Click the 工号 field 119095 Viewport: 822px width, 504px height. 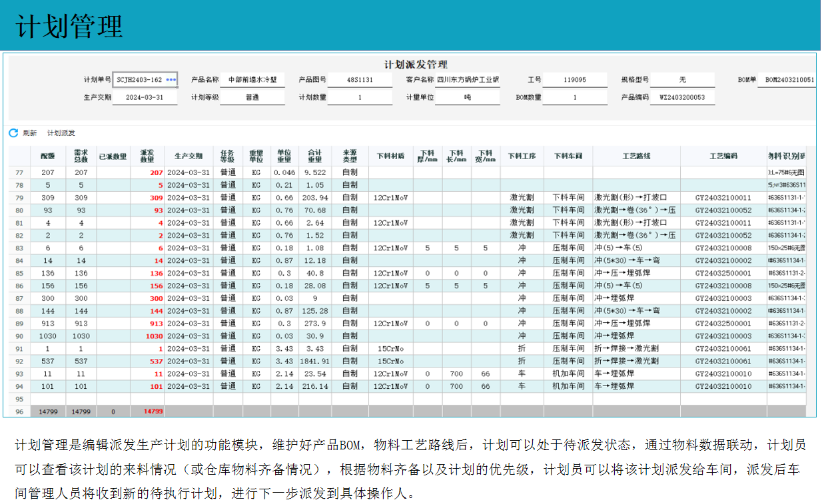[575, 79]
